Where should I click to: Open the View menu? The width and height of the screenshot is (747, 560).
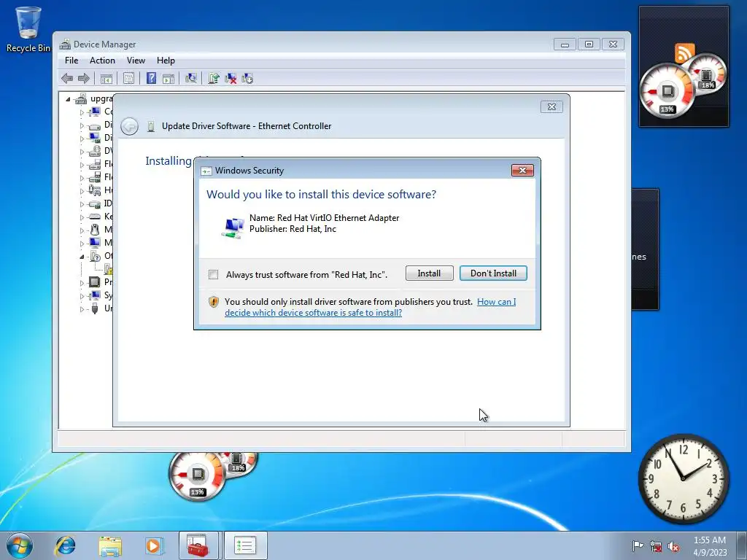tap(136, 61)
